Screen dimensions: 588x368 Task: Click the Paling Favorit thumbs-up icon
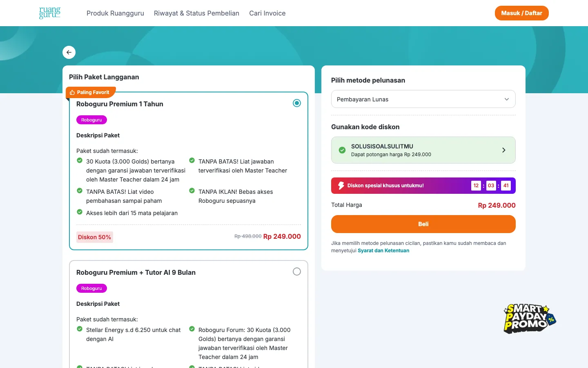pyautogui.click(x=72, y=92)
